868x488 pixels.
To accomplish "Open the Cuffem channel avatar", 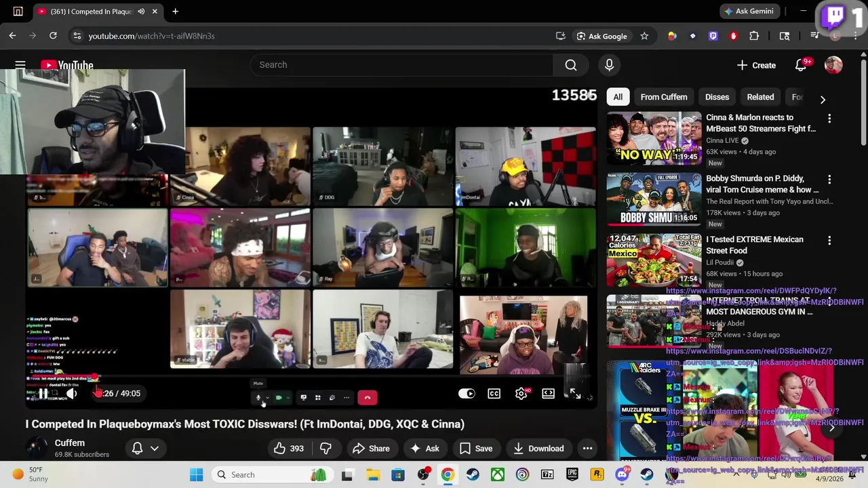I will coord(37,448).
